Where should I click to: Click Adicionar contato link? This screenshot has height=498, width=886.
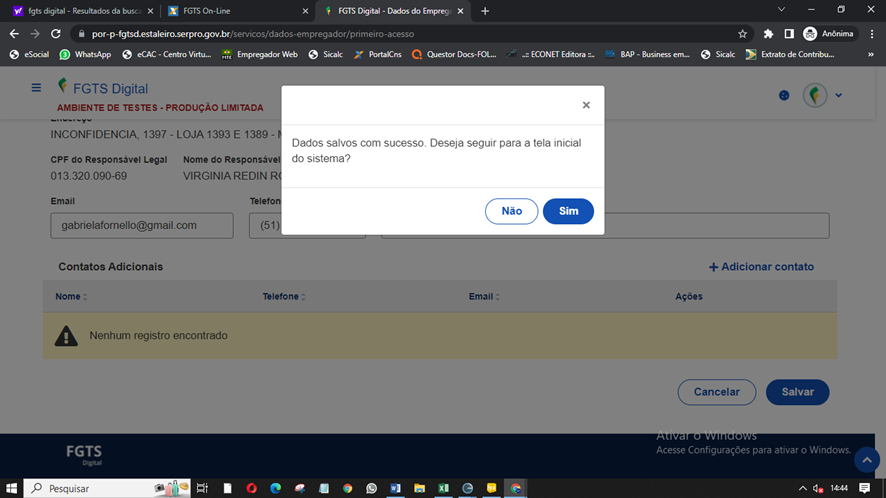761,267
